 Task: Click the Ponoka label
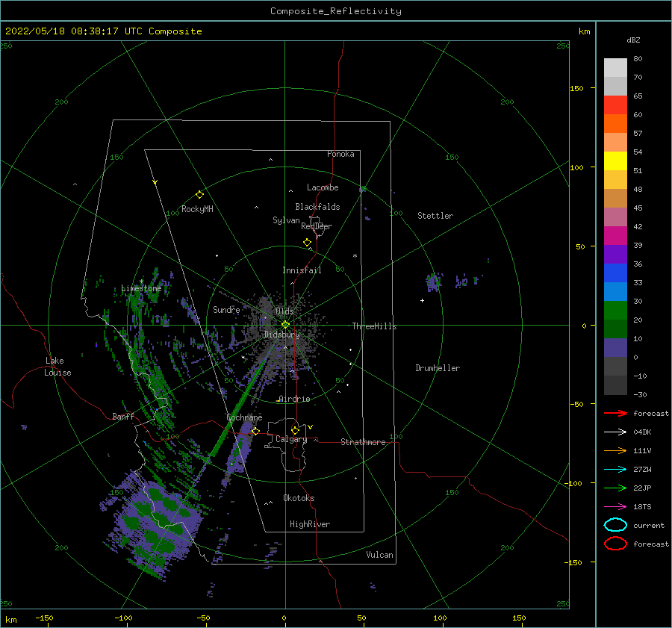pyautogui.click(x=340, y=154)
